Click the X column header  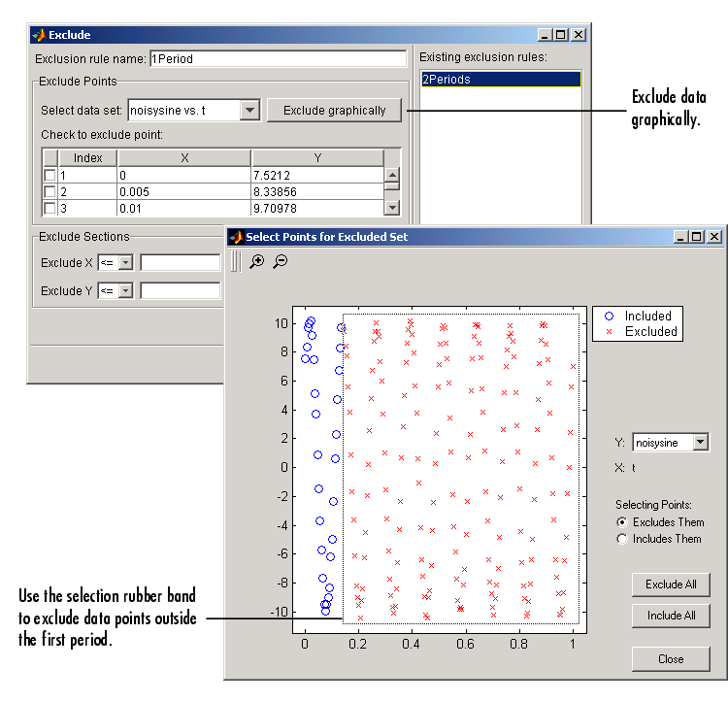click(184, 158)
